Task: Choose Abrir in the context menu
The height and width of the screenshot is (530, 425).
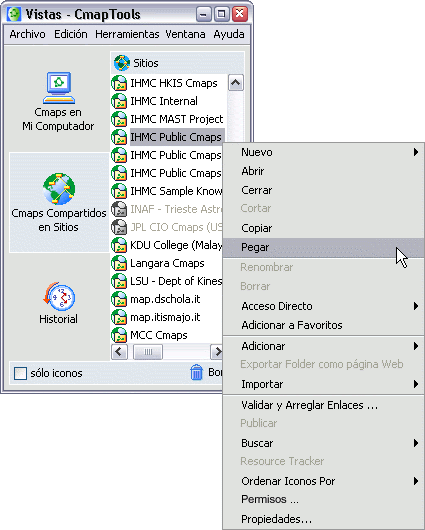Action: (x=324, y=171)
